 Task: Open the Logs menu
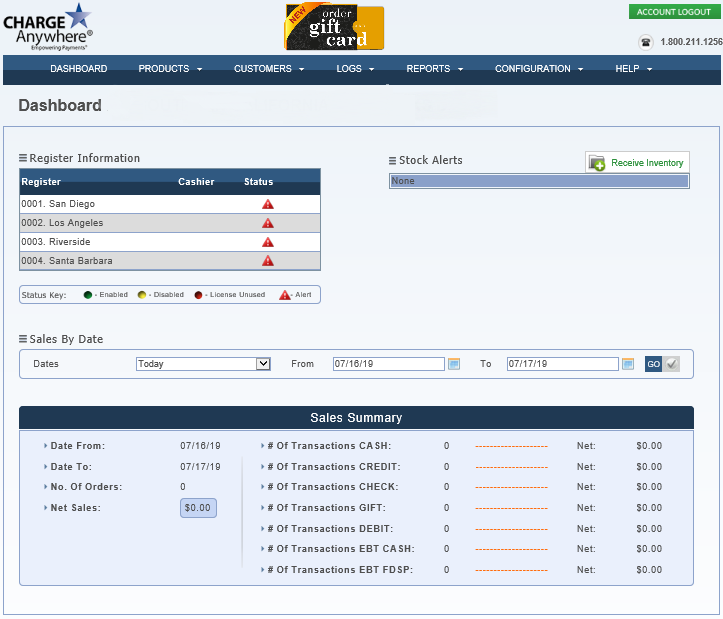pos(355,69)
